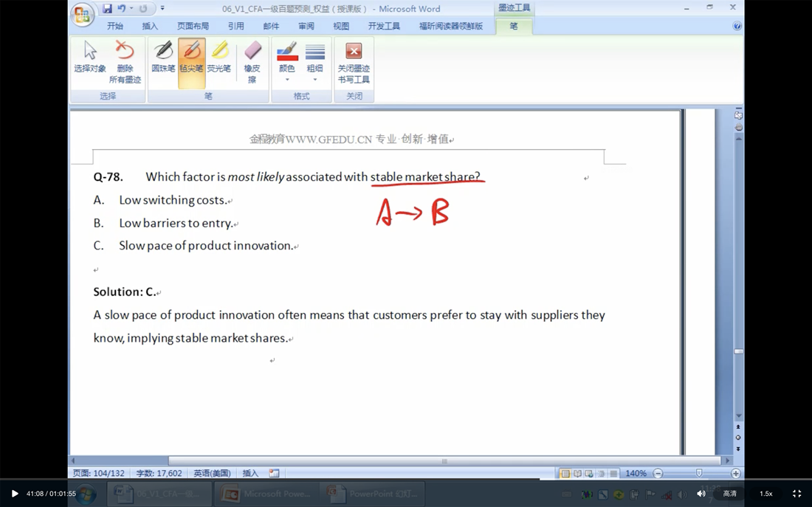812x507 pixels.
Task: Open the undo history dropdown arrow
Action: point(131,8)
